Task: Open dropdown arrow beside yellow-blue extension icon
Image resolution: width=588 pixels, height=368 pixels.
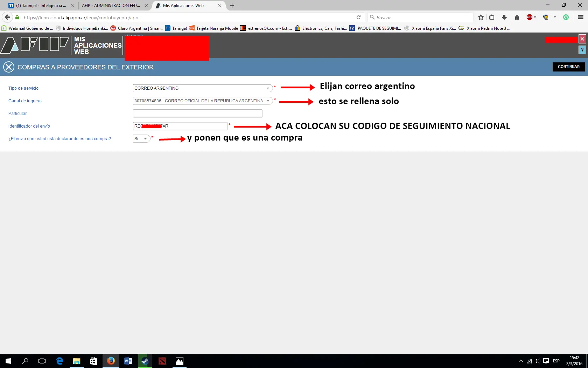Action: 555,17
